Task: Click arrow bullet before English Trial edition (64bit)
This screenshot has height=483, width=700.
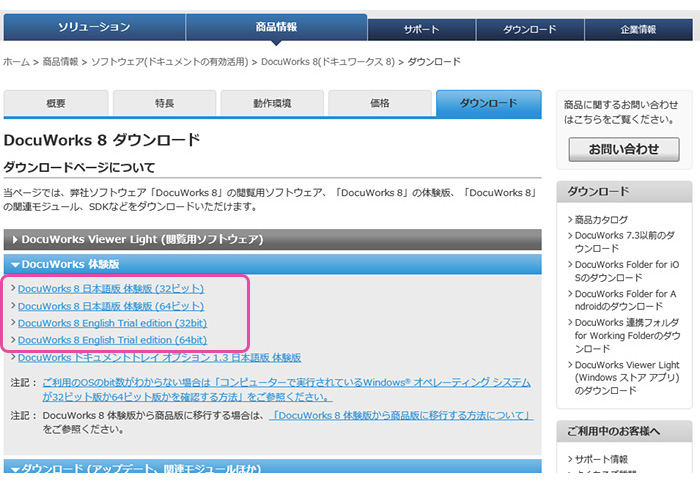Action: coord(13,340)
